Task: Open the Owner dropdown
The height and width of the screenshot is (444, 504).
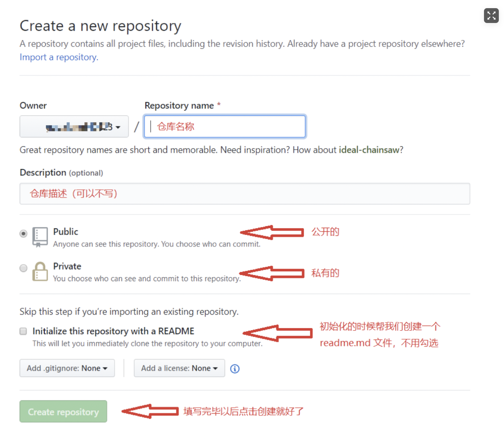Action: point(74,127)
